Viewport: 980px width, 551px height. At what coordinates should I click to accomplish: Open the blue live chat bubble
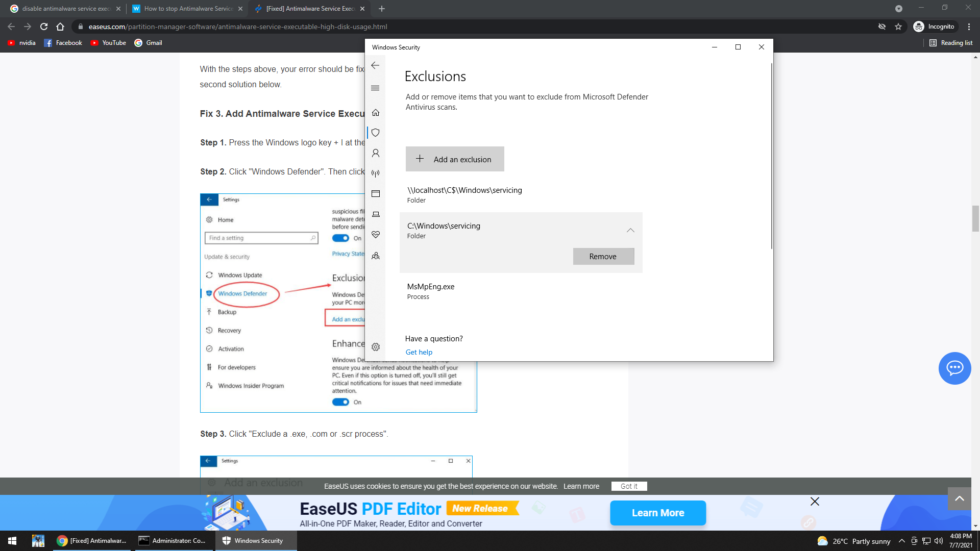[954, 368]
